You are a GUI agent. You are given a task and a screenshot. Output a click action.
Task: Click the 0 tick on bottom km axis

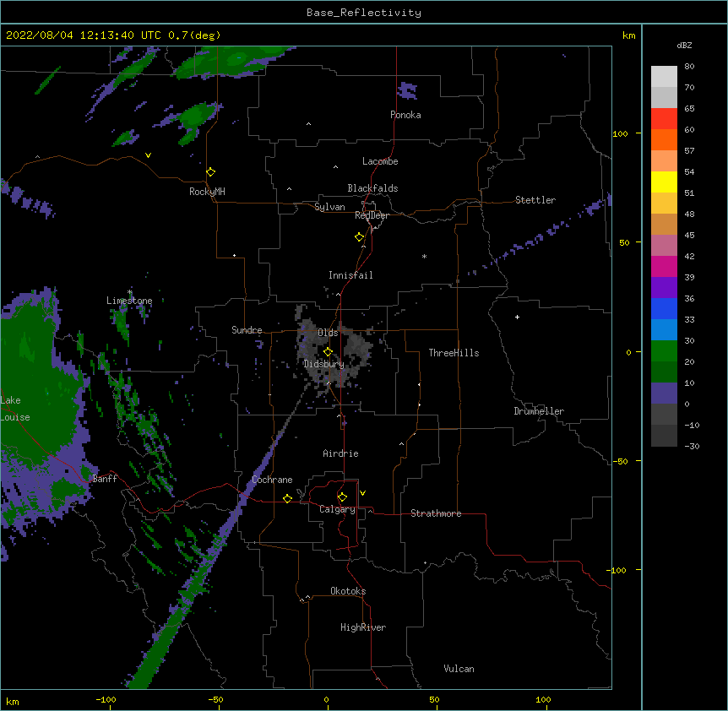326,699
